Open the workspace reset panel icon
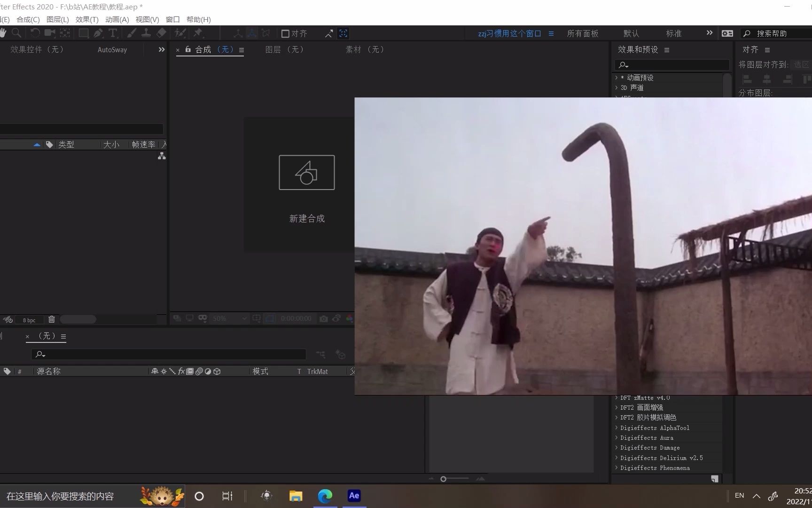The width and height of the screenshot is (812, 508). tap(727, 33)
